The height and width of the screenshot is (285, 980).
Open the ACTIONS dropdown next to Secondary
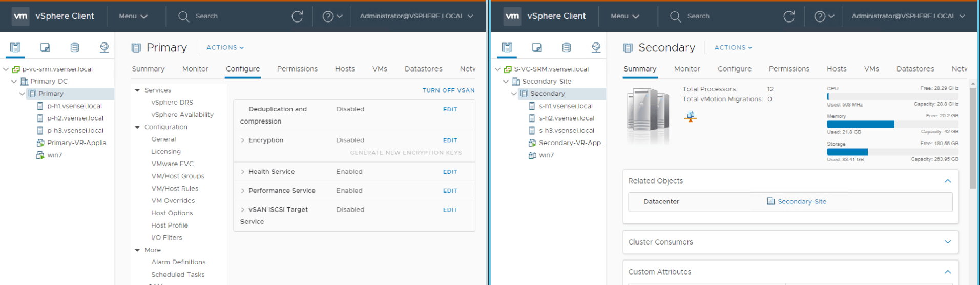pyautogui.click(x=733, y=47)
